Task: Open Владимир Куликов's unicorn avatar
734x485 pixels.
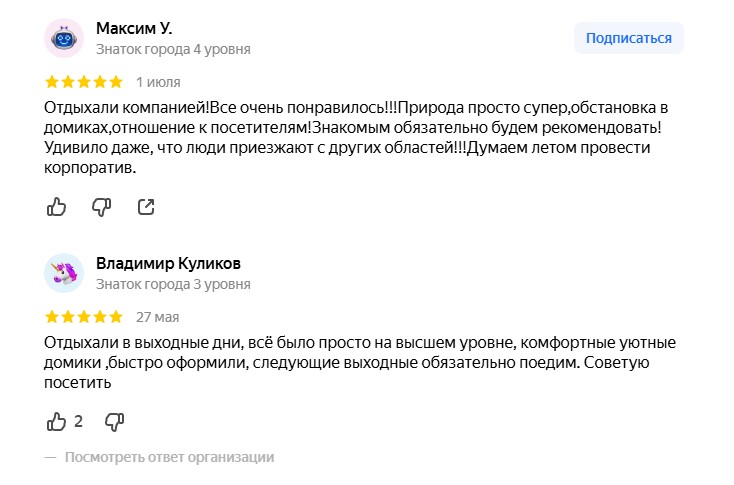Action: point(64,273)
